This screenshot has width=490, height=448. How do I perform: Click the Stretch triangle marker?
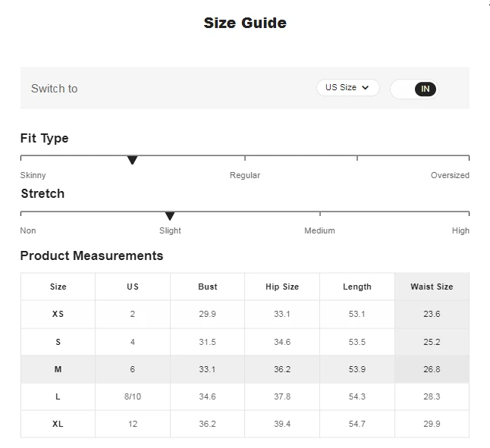[x=170, y=216]
